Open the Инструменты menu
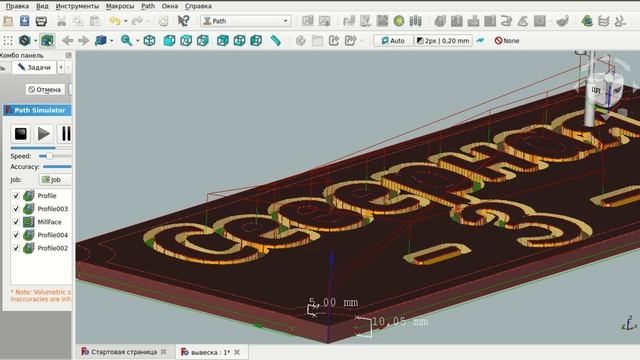 (x=77, y=6)
